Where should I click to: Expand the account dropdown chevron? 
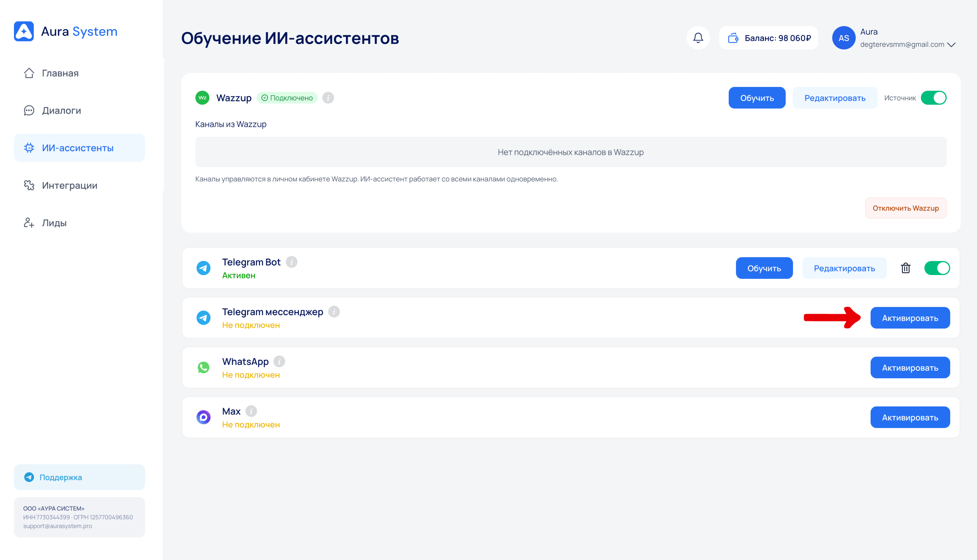[x=951, y=44]
